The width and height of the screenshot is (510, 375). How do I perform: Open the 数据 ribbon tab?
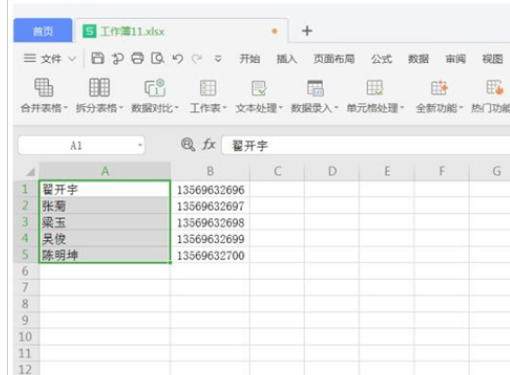pyautogui.click(x=418, y=59)
